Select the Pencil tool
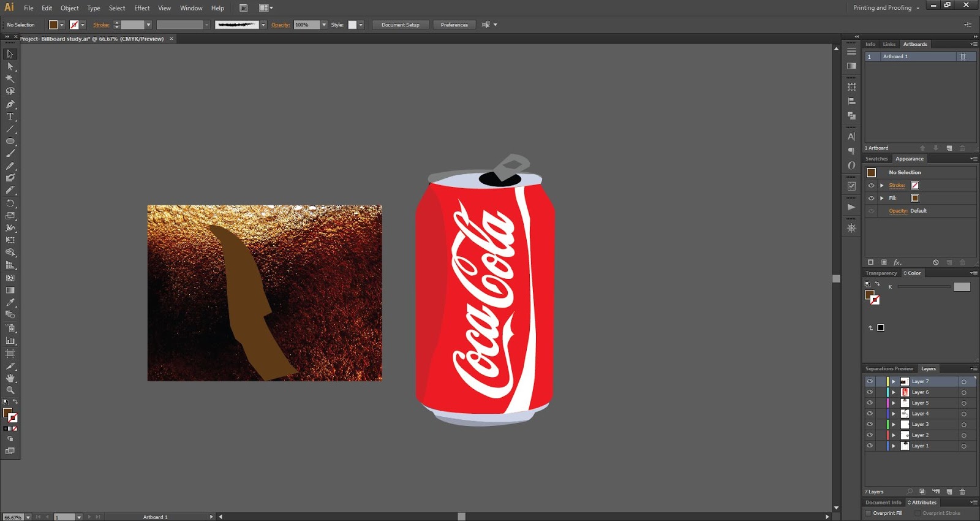 (10, 165)
